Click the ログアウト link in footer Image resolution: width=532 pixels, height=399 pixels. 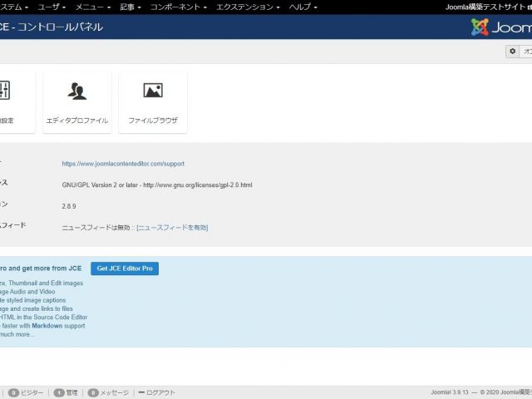[x=157, y=392]
